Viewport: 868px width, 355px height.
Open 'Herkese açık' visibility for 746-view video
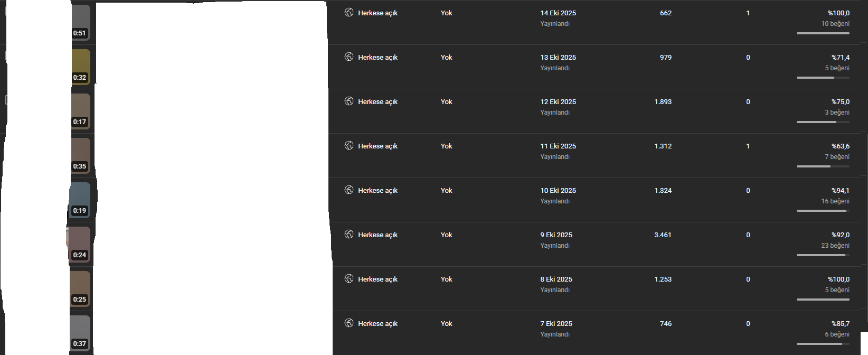click(378, 324)
